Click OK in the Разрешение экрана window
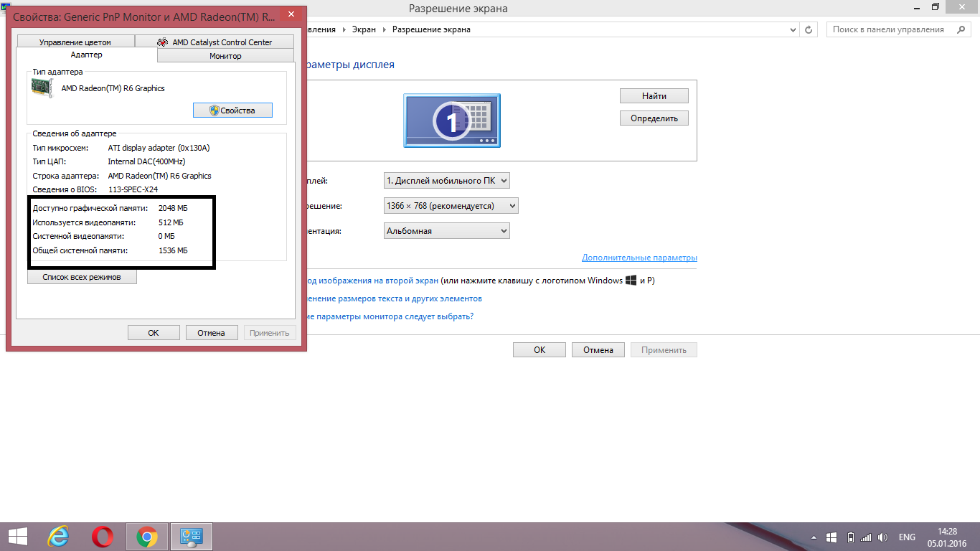This screenshot has height=551, width=980. (x=540, y=350)
